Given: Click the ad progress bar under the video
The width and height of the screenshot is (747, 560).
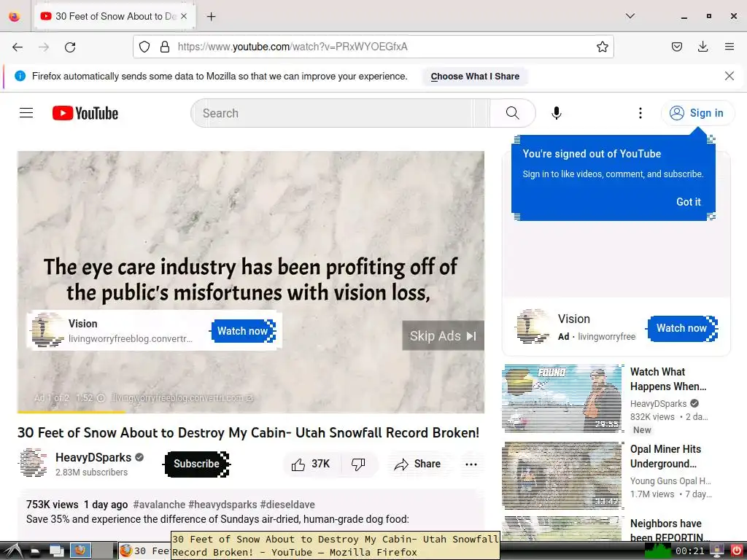Looking at the screenshot, I should pos(251,412).
